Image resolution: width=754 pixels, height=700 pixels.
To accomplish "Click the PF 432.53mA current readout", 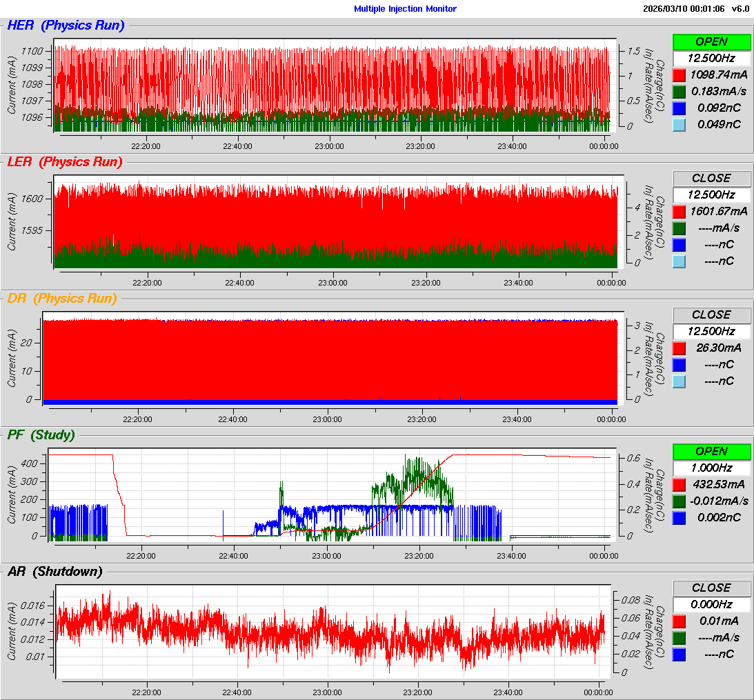I will click(x=720, y=484).
